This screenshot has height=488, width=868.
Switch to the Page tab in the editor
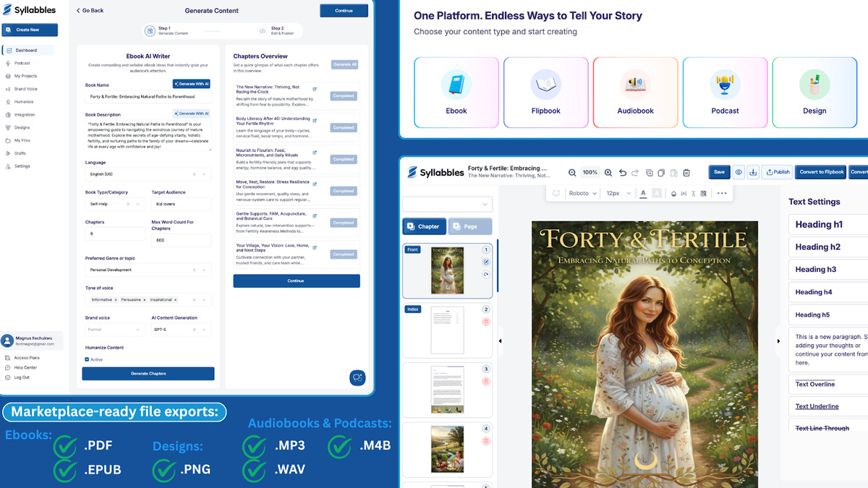tap(469, 226)
